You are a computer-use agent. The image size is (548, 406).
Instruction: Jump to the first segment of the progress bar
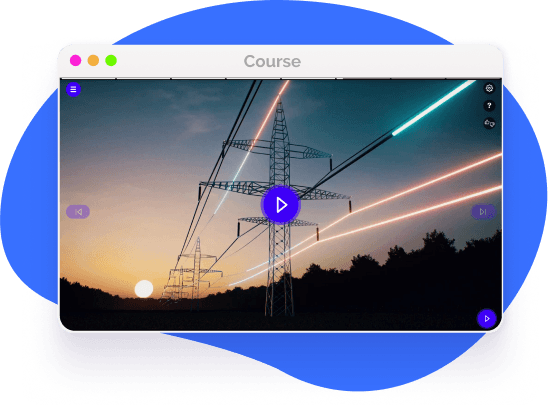click(88, 78)
